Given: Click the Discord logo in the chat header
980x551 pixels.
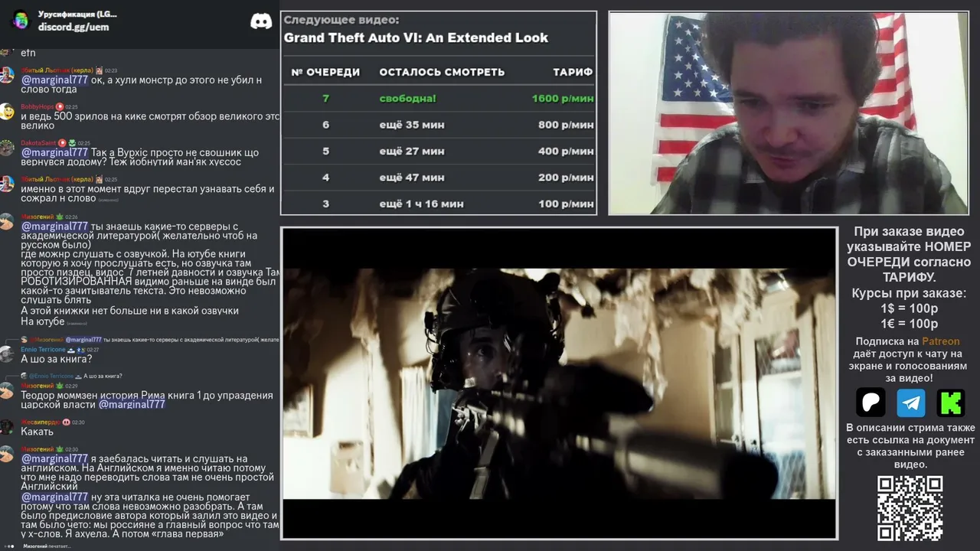Looking at the screenshot, I should (x=261, y=21).
